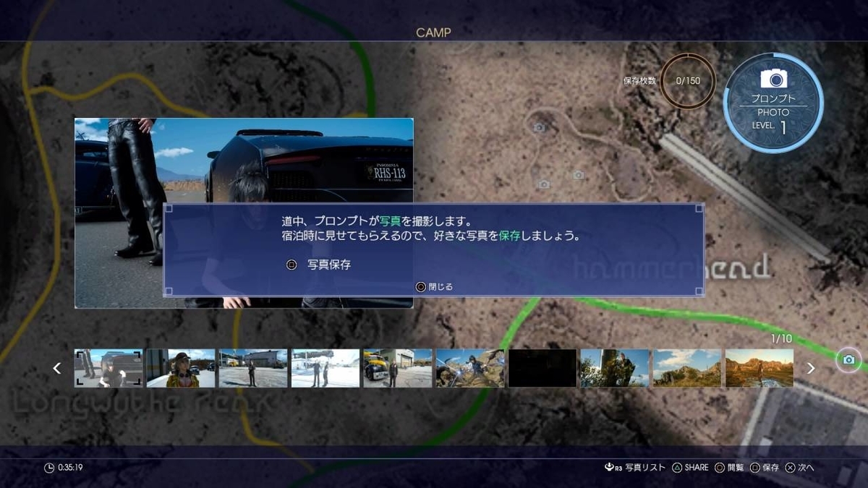Click the 保存枚数 label
The image size is (868, 488).
pos(640,81)
